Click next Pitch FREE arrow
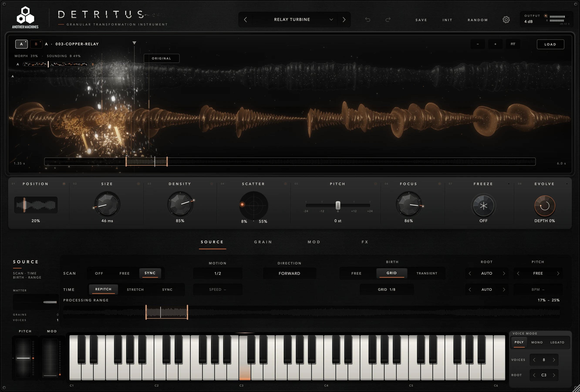580x392 pixels. [x=558, y=273]
